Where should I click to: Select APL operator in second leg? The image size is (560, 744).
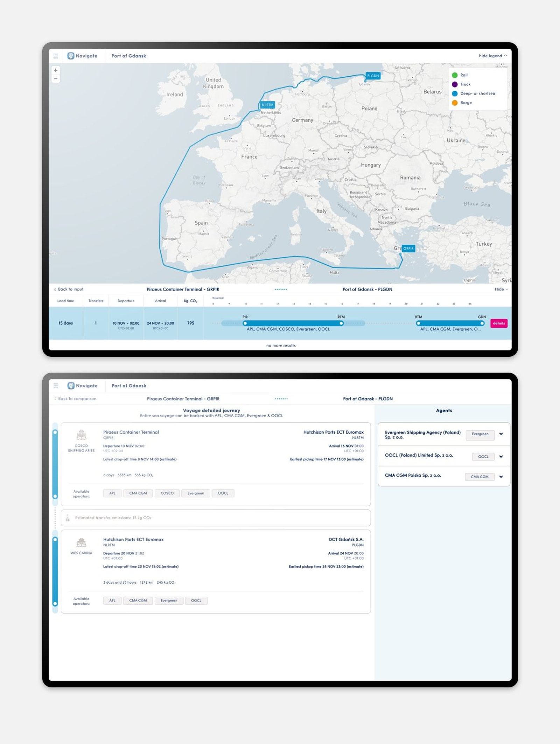tap(112, 601)
